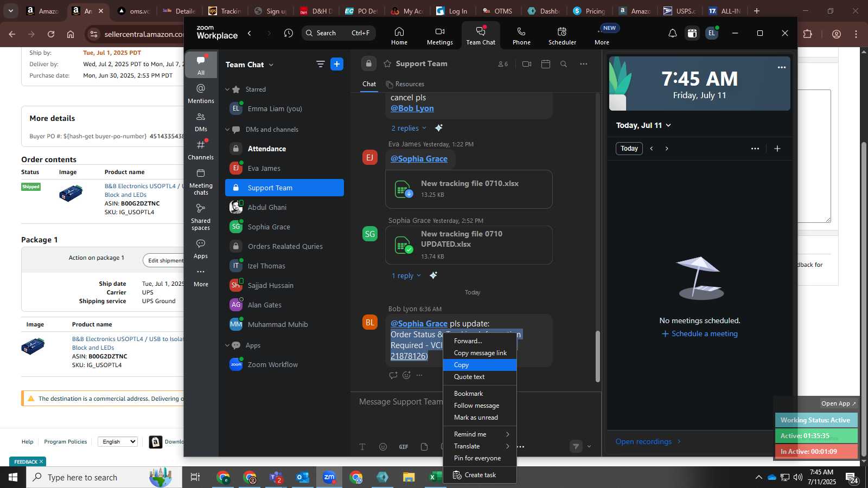
Task: Add emoji reaction to Bob Lyon's message
Action: click(x=406, y=375)
